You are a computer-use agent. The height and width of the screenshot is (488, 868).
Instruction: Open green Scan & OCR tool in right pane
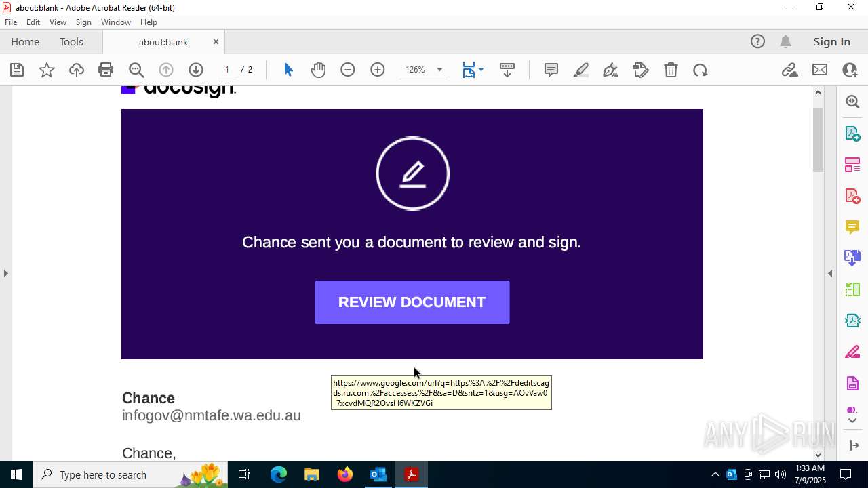point(852,289)
